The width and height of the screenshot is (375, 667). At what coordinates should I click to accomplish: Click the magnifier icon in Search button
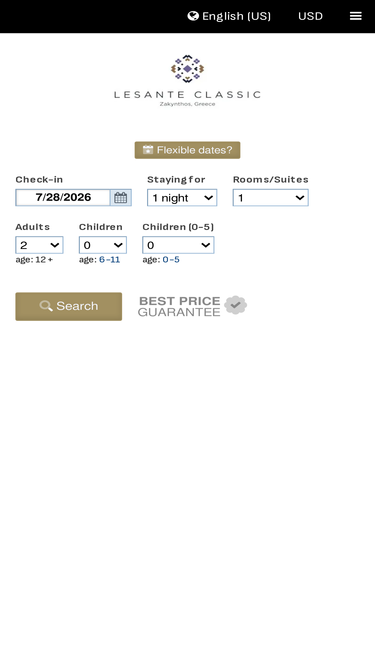[46, 306]
